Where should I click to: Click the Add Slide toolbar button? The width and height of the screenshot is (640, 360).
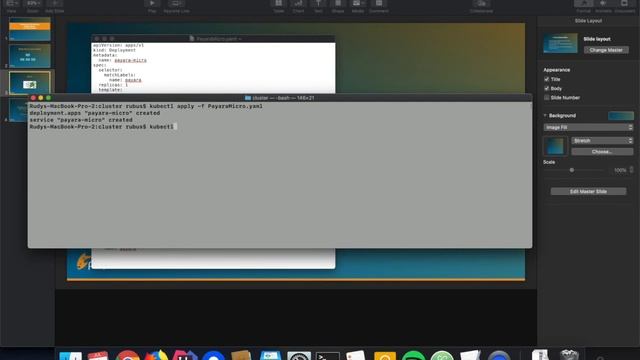pyautogui.click(x=54, y=6)
